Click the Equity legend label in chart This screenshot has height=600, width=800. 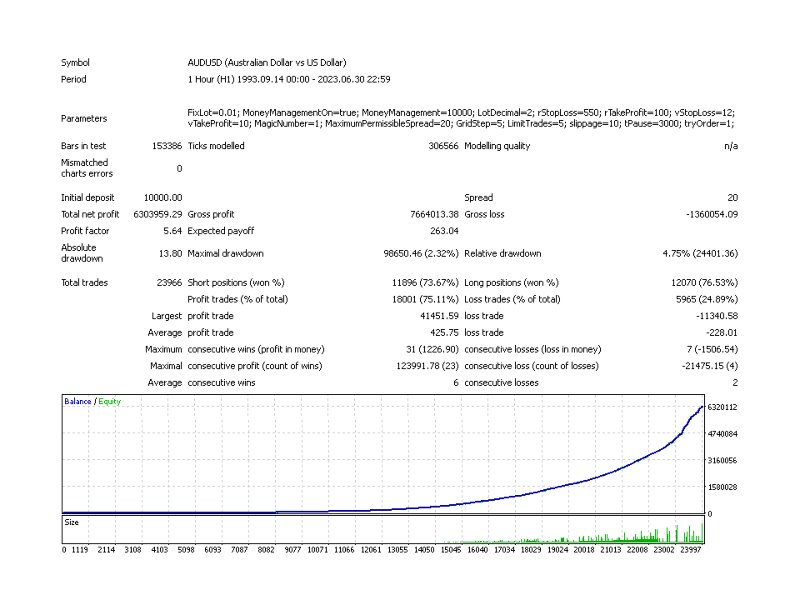coord(110,402)
